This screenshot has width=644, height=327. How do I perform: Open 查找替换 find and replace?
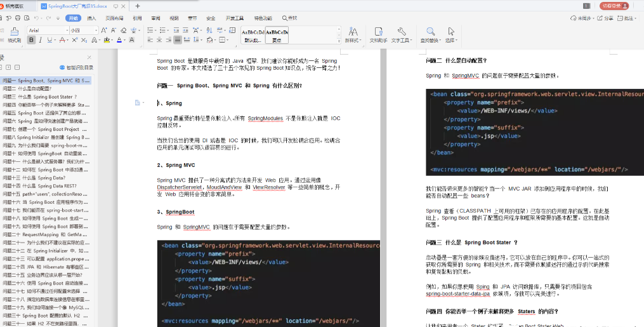pos(430,35)
